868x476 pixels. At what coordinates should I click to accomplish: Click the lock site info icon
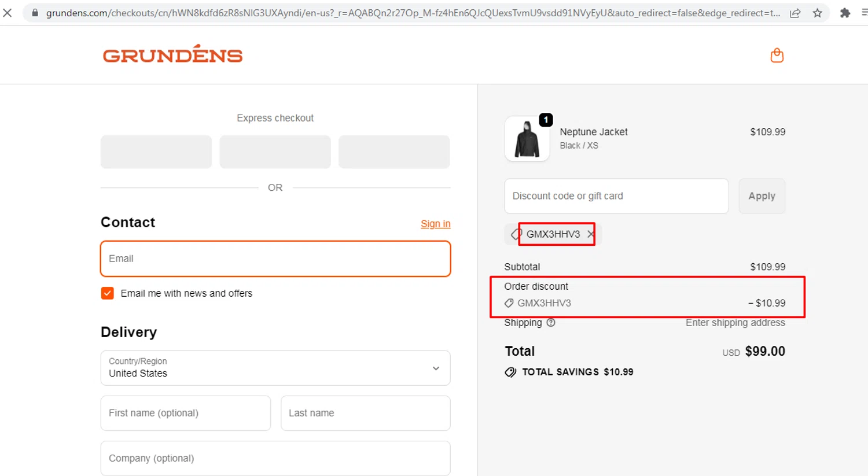(x=35, y=13)
